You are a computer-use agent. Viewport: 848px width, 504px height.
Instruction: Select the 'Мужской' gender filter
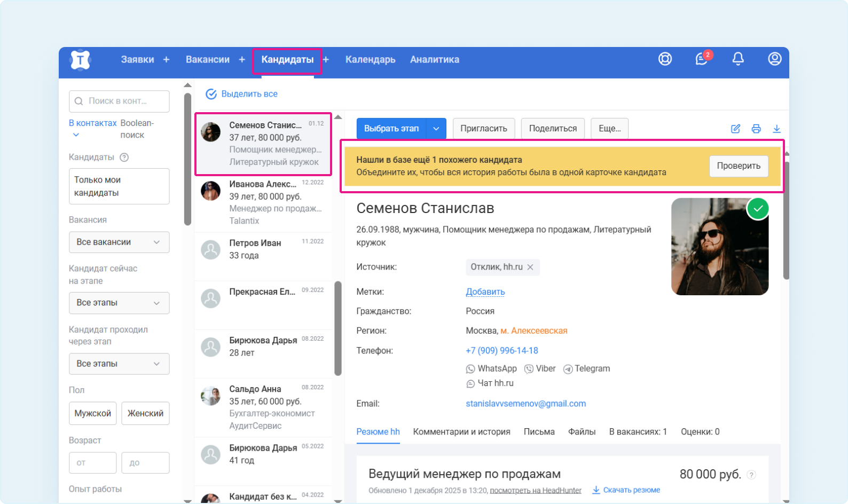click(92, 413)
